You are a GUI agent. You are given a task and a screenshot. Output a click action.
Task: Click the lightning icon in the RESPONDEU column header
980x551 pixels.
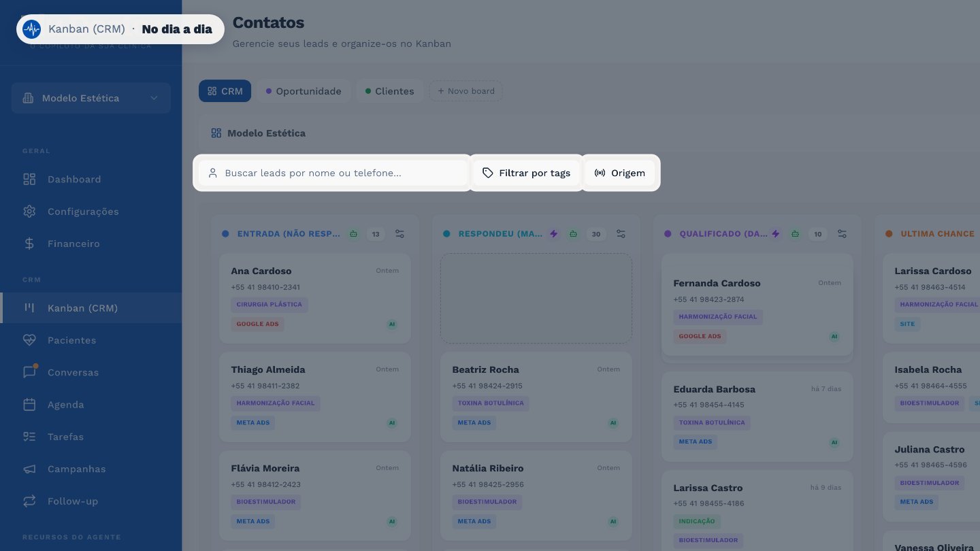(554, 234)
